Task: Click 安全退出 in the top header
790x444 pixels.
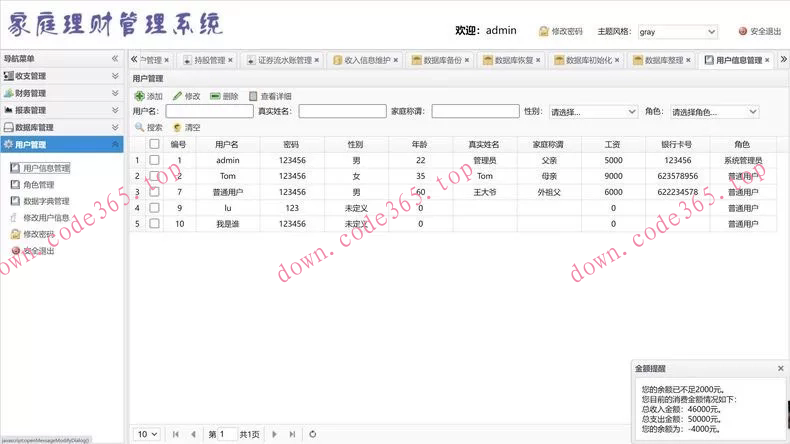Action: point(760,31)
